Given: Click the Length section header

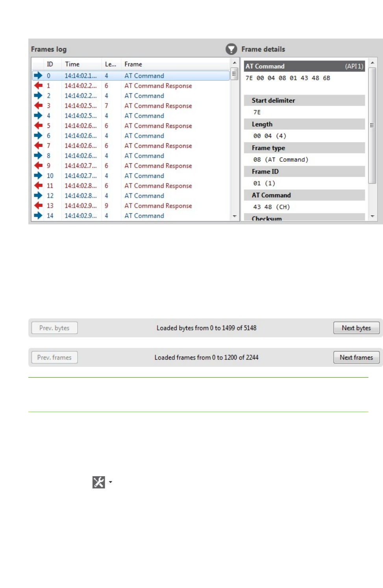Looking at the screenshot, I should point(304,124).
